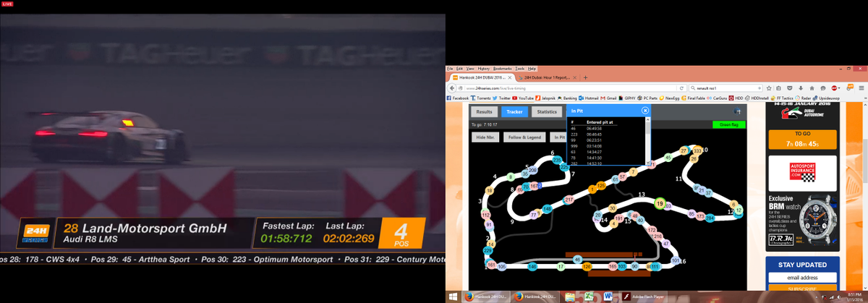Open the Jalopnik bookmark
Image resolution: width=868 pixels, height=303 pixels.
click(545, 98)
